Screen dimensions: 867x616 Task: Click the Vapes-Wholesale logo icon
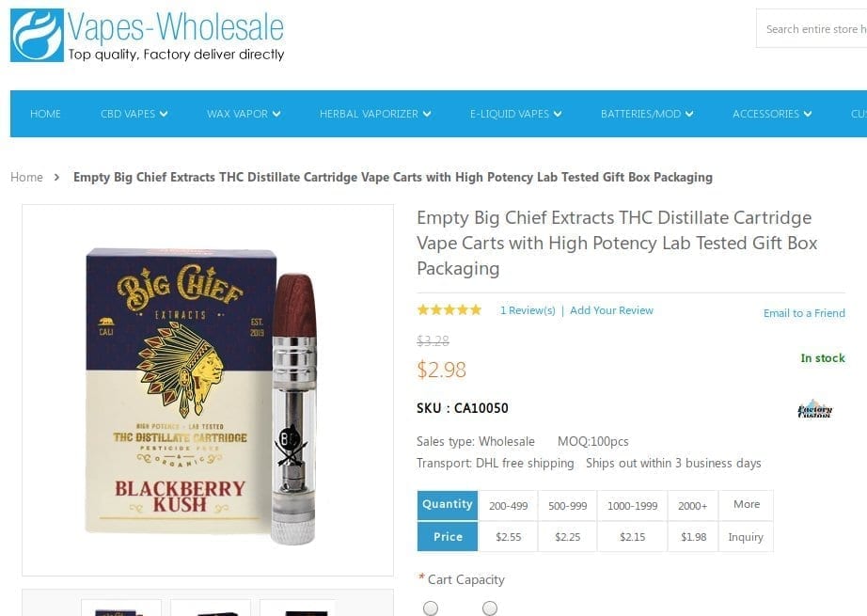37,35
